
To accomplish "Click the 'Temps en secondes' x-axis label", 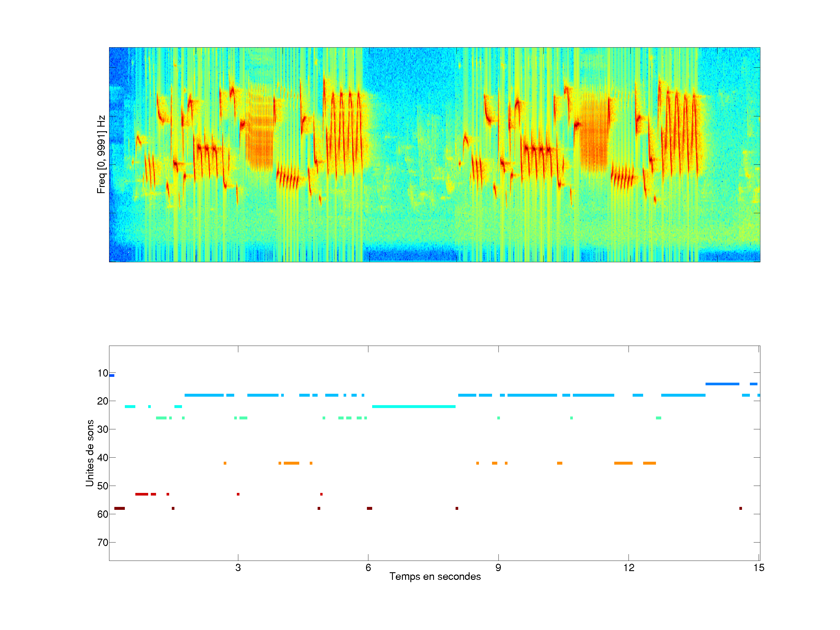I will [x=435, y=576].
